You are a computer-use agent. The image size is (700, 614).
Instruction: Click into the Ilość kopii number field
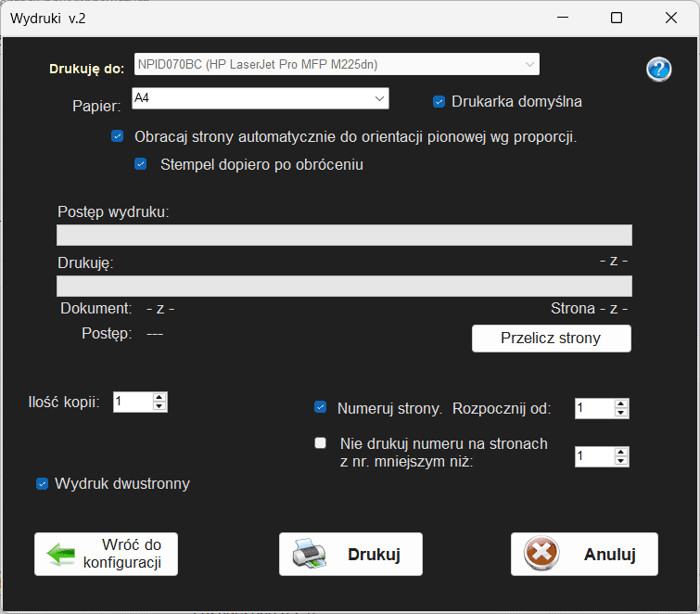coord(132,402)
